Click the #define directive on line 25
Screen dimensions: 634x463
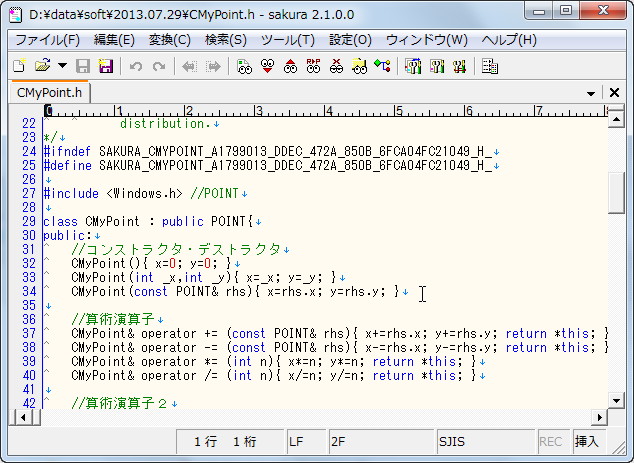tap(68, 166)
